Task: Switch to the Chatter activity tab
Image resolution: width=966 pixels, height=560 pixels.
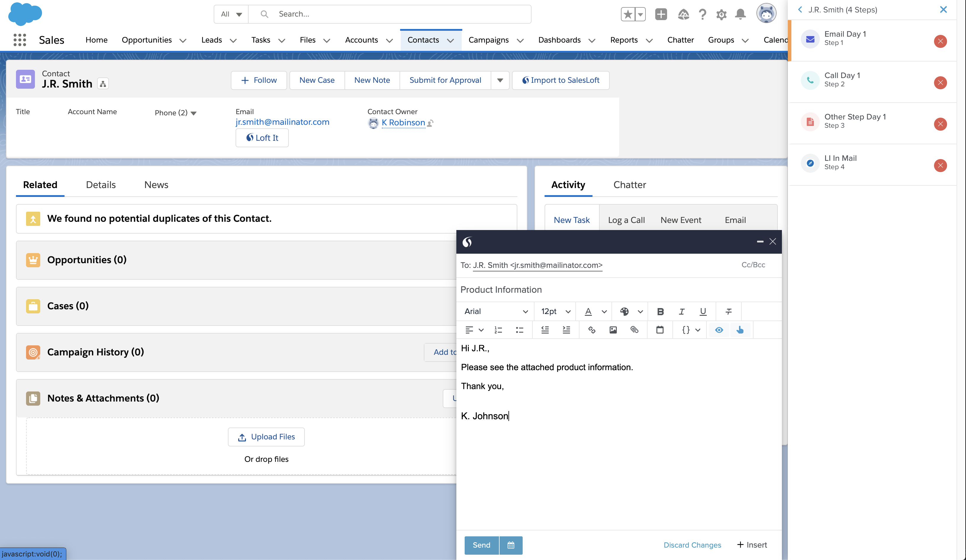Action: (x=629, y=184)
